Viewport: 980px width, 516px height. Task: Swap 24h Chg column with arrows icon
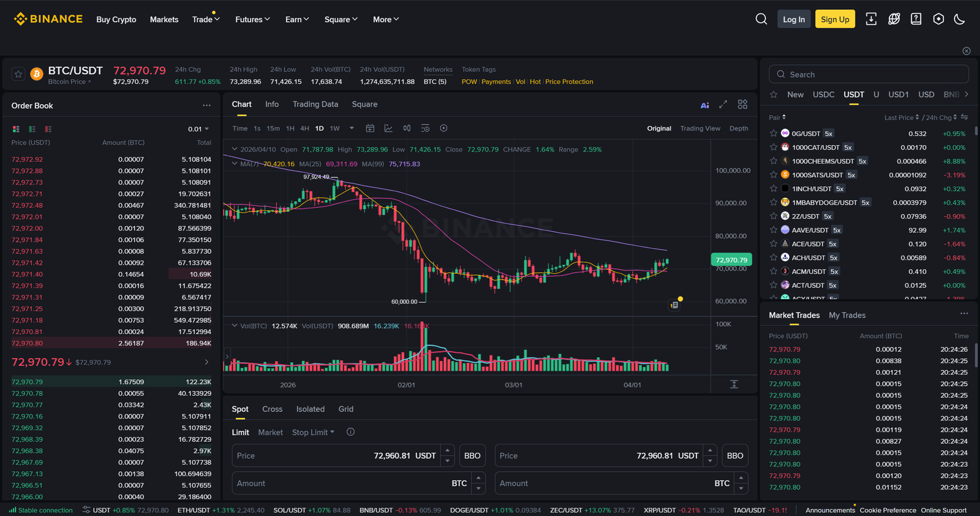pos(964,117)
